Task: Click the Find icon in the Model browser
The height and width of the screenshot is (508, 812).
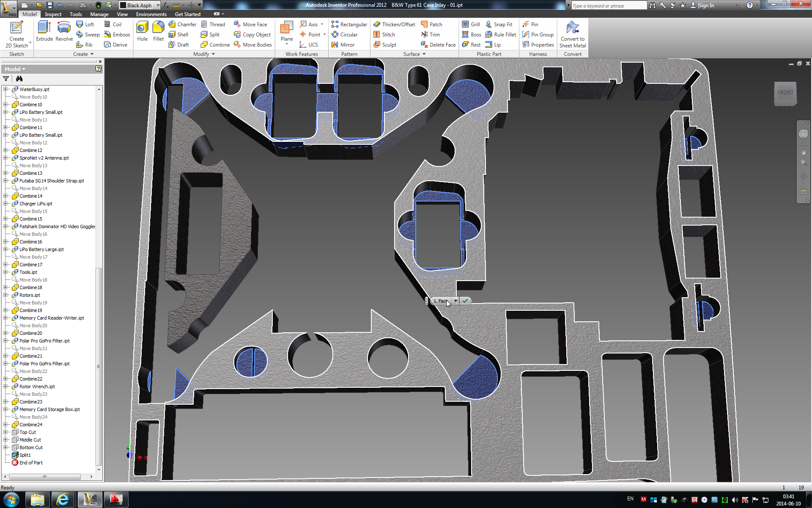Action: (19, 79)
